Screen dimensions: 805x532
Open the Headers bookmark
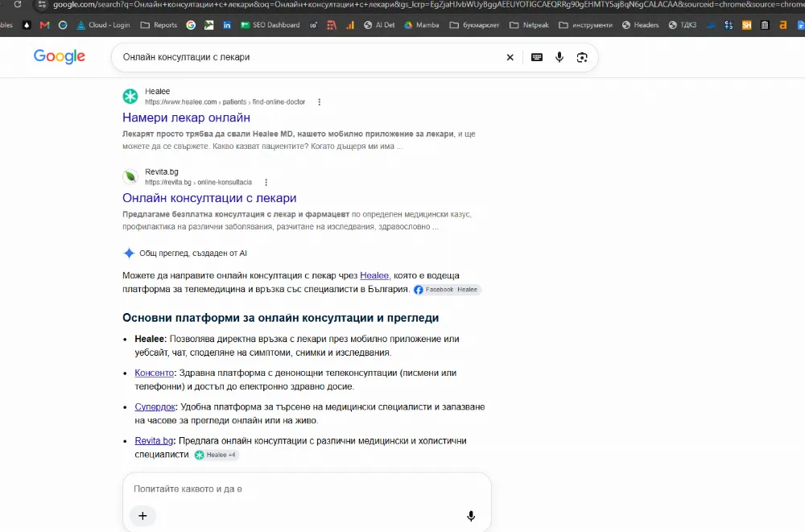point(640,25)
